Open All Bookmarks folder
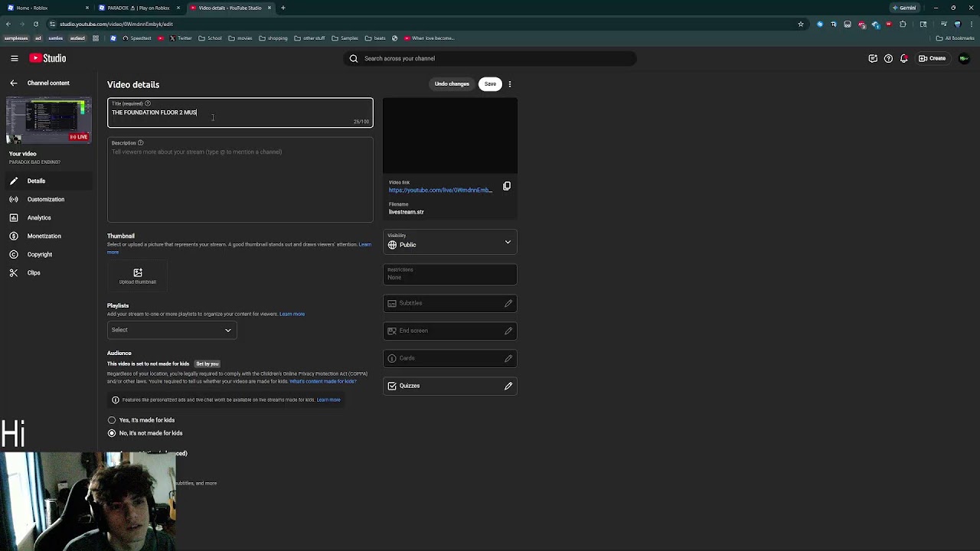 click(x=955, y=38)
